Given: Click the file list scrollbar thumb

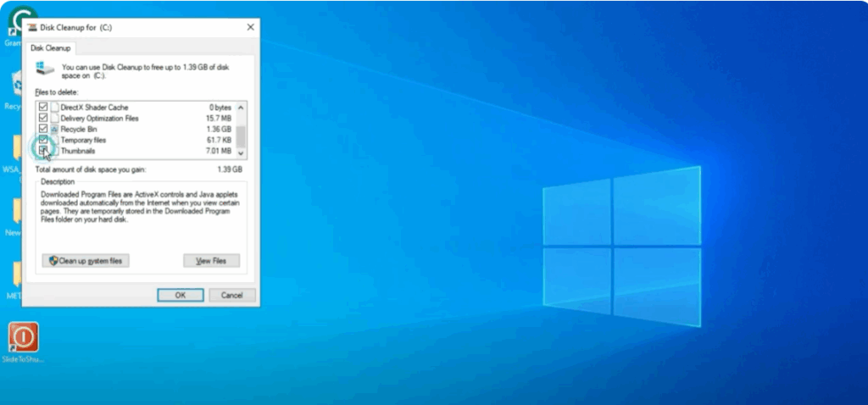Looking at the screenshot, I should (241, 136).
